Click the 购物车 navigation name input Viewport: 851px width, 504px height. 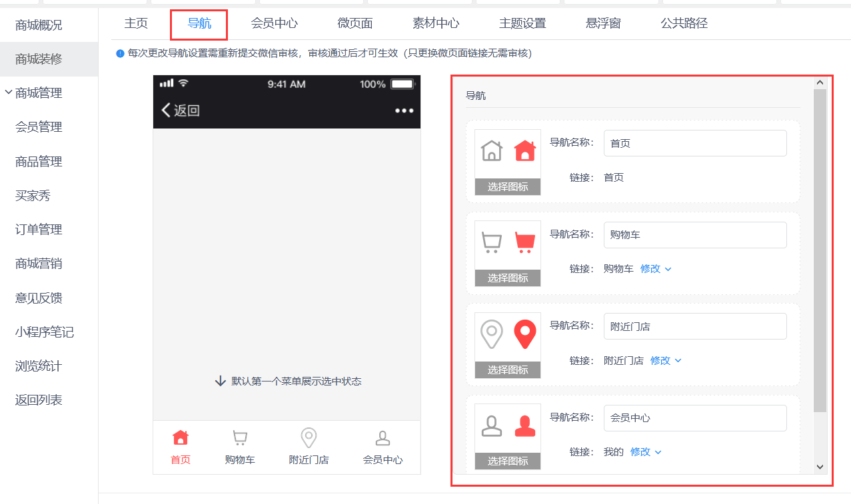(695, 235)
